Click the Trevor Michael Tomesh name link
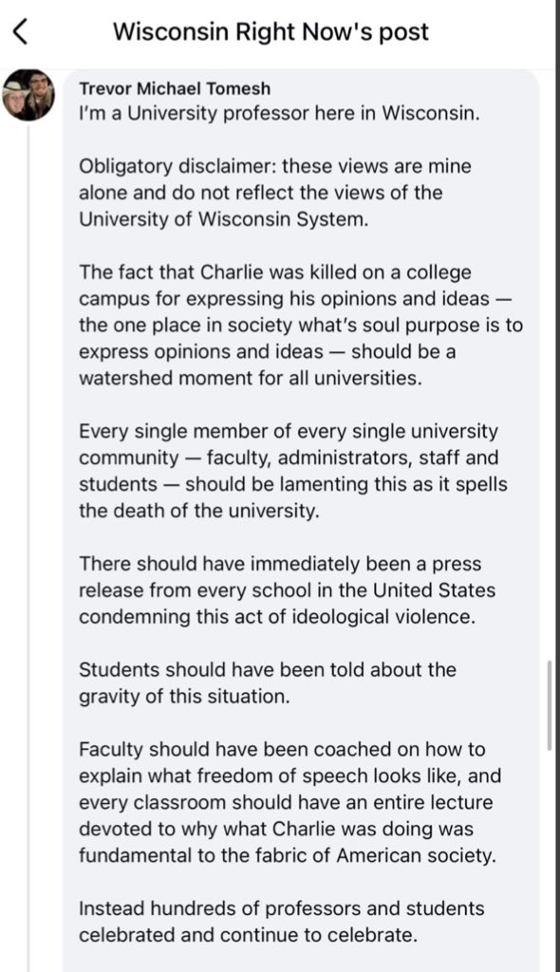Viewport: 560px width, 972px height. (175, 88)
